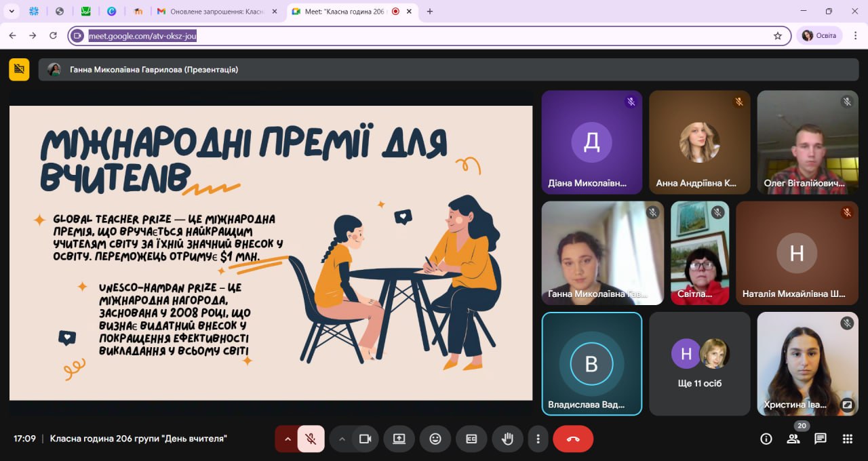Select the Анна Андріївна participant tile
The width and height of the screenshot is (868, 461).
(x=700, y=142)
